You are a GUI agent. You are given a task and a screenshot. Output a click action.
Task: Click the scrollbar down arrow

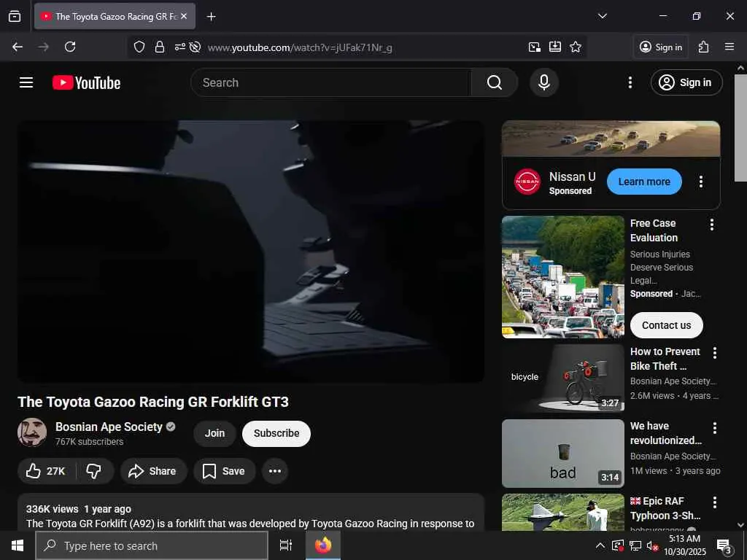pyautogui.click(x=740, y=525)
